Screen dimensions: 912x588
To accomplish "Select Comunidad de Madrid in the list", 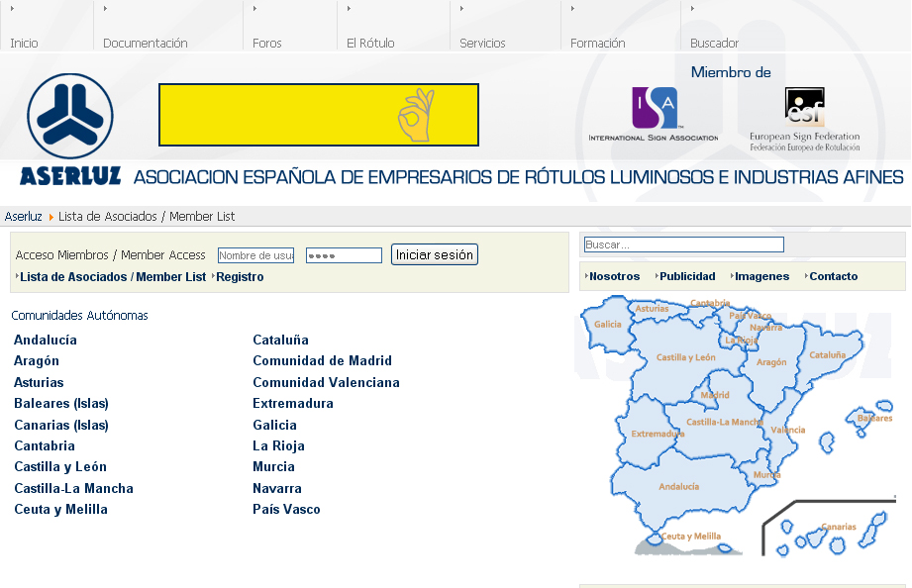I will click(322, 360).
